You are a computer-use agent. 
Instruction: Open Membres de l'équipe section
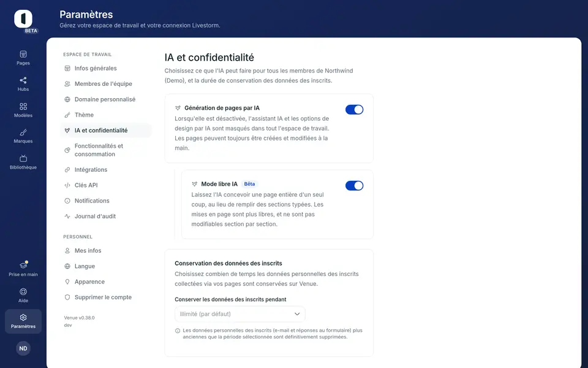coord(106,84)
